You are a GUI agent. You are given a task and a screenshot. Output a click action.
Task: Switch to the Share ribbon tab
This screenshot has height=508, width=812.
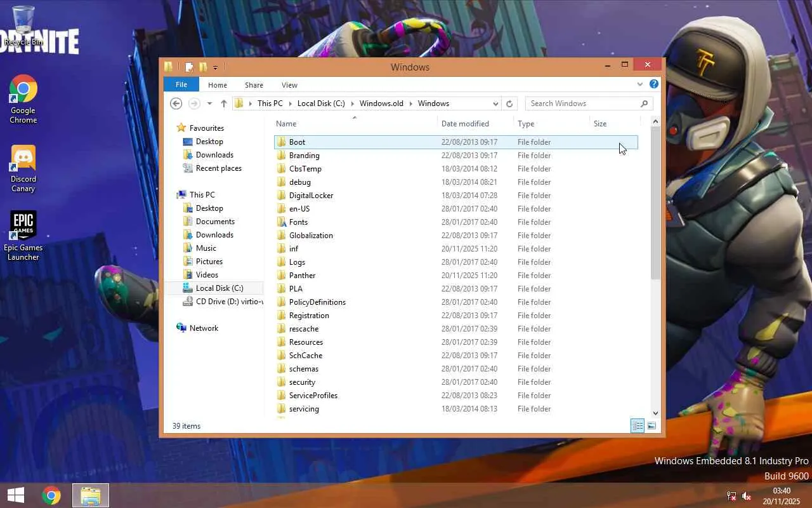(x=254, y=85)
